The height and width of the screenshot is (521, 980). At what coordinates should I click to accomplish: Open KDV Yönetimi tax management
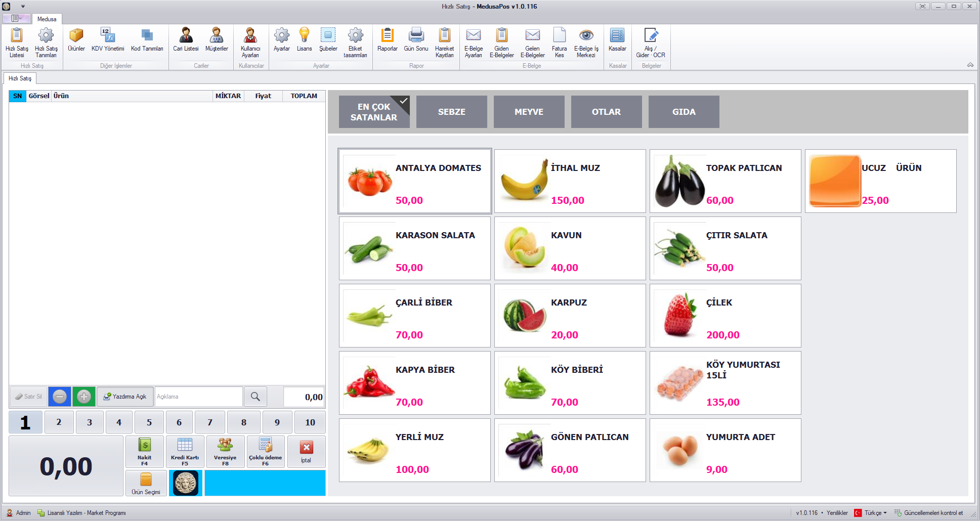[x=108, y=39]
